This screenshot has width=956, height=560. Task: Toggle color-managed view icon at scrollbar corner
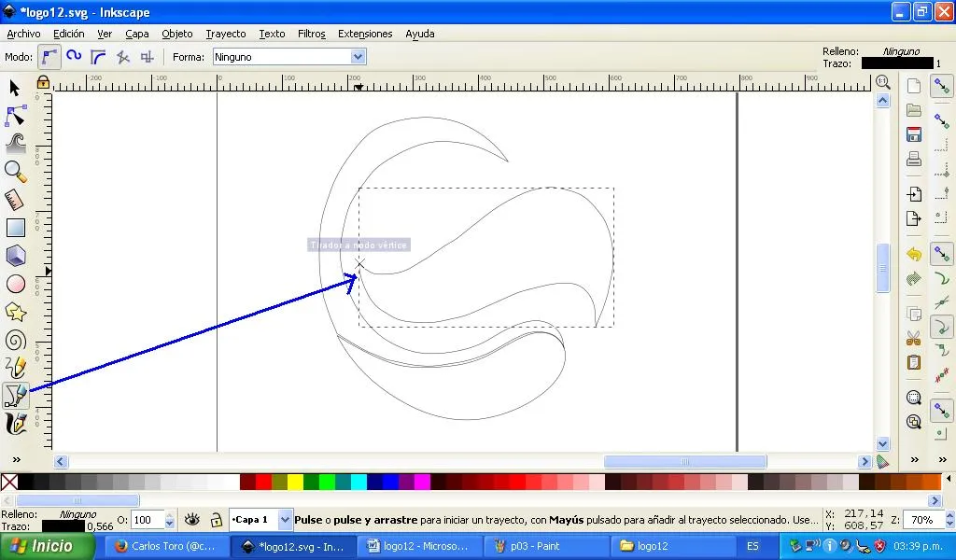tap(883, 461)
